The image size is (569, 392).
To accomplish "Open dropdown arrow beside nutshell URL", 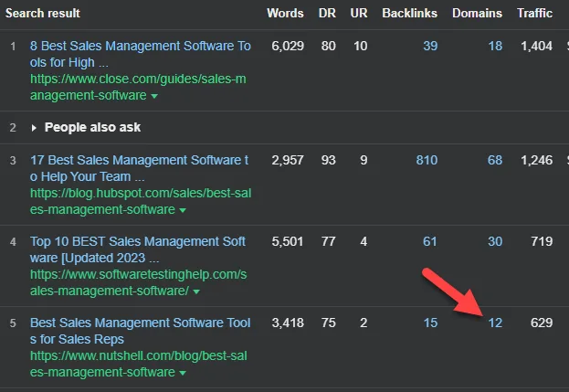I will coord(183,373).
